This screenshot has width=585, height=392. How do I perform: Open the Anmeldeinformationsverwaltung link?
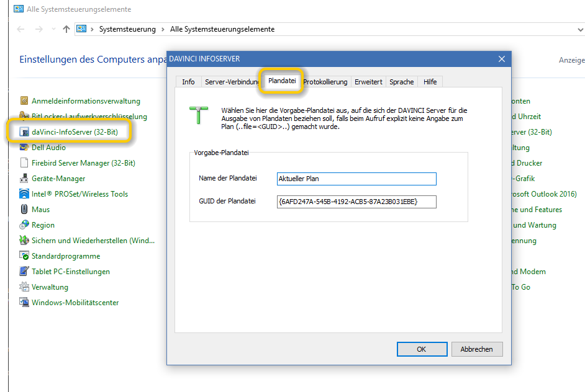(x=86, y=101)
